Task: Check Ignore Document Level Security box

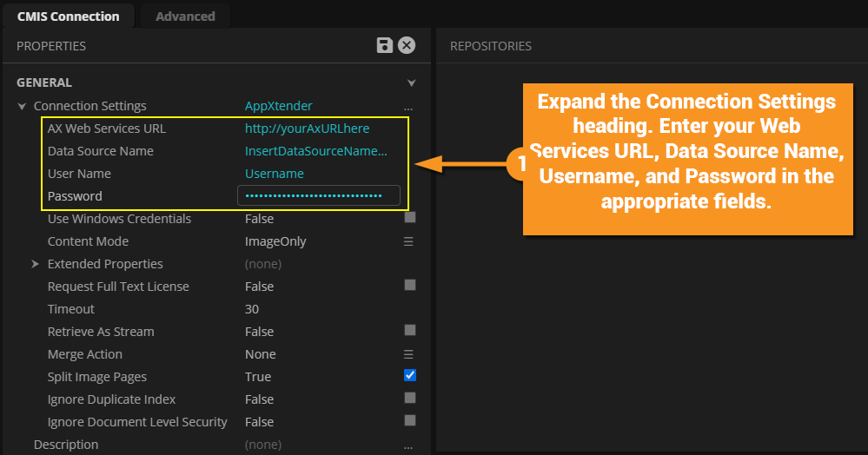Action: (x=410, y=420)
